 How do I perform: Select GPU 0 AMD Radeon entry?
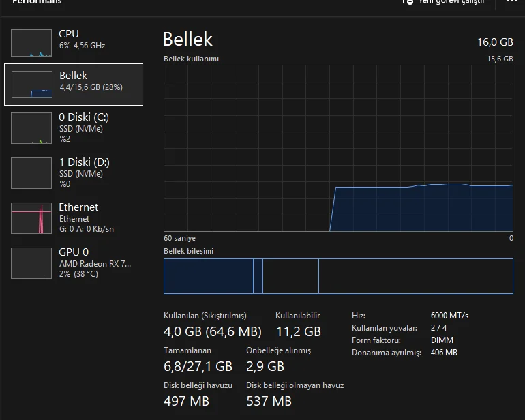click(x=94, y=263)
